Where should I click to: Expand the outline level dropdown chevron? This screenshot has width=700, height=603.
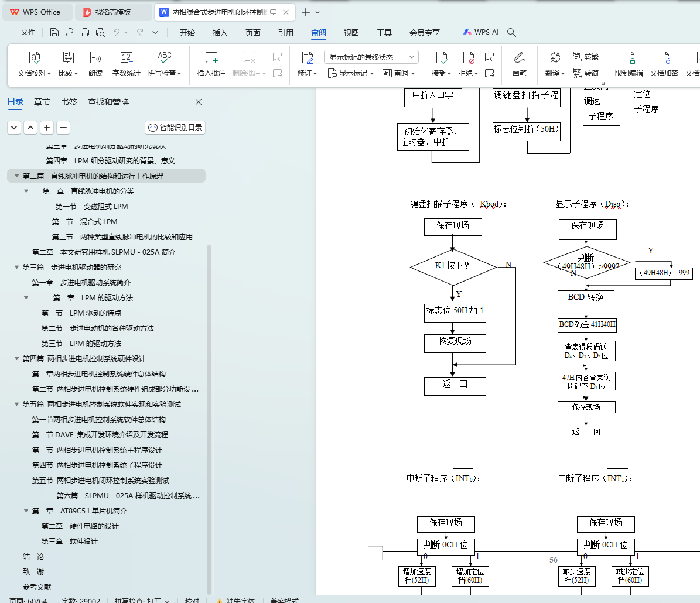coord(14,128)
